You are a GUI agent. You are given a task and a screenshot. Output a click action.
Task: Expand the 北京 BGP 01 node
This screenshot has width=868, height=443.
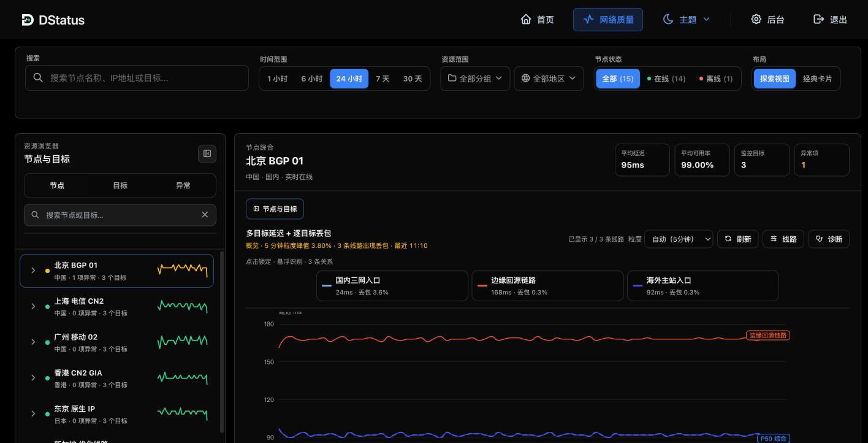coord(33,271)
